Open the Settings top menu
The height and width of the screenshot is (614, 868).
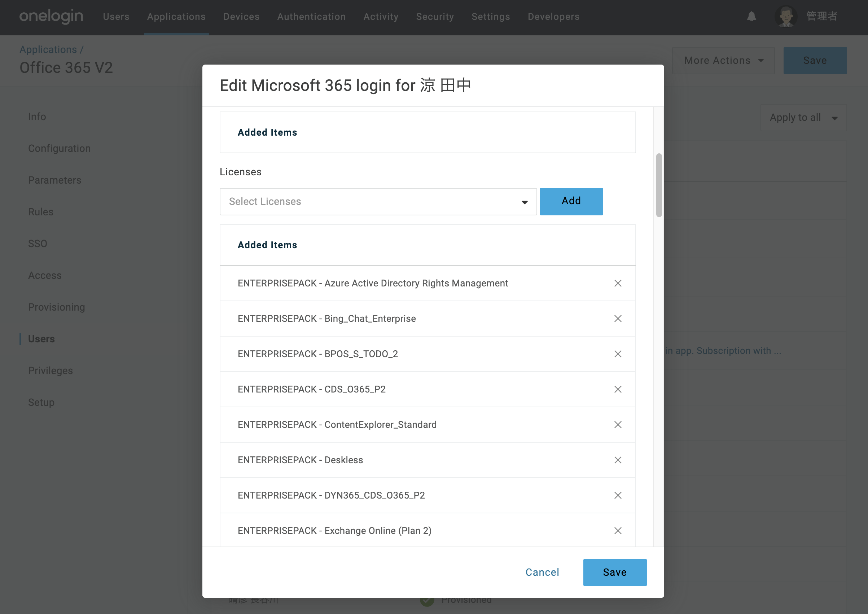[491, 17]
